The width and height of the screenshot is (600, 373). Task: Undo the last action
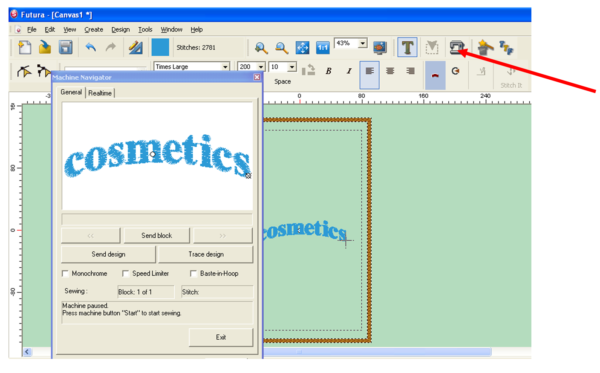pos(90,47)
